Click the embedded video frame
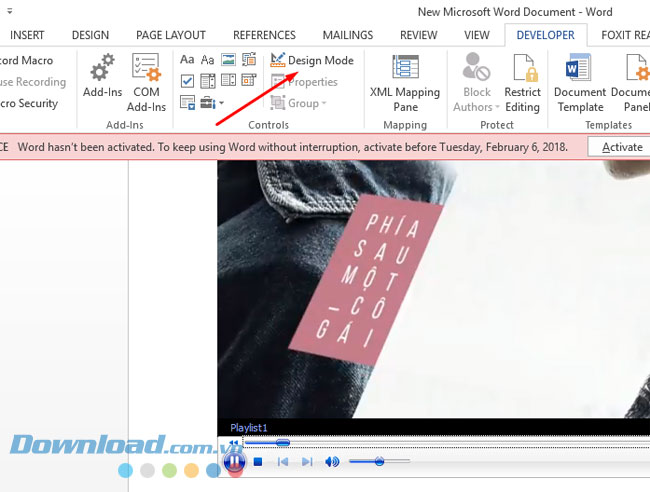 (x=434, y=289)
